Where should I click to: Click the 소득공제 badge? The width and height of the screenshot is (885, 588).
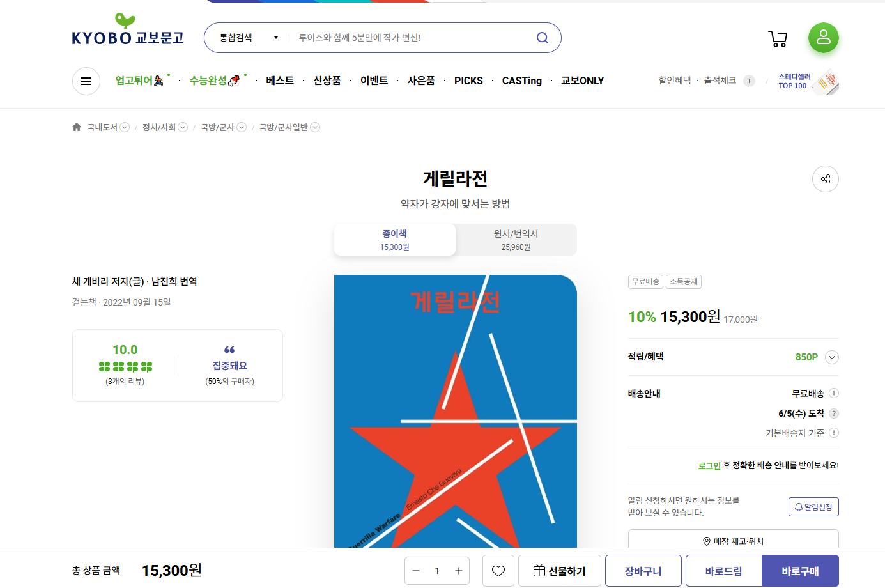coord(684,282)
